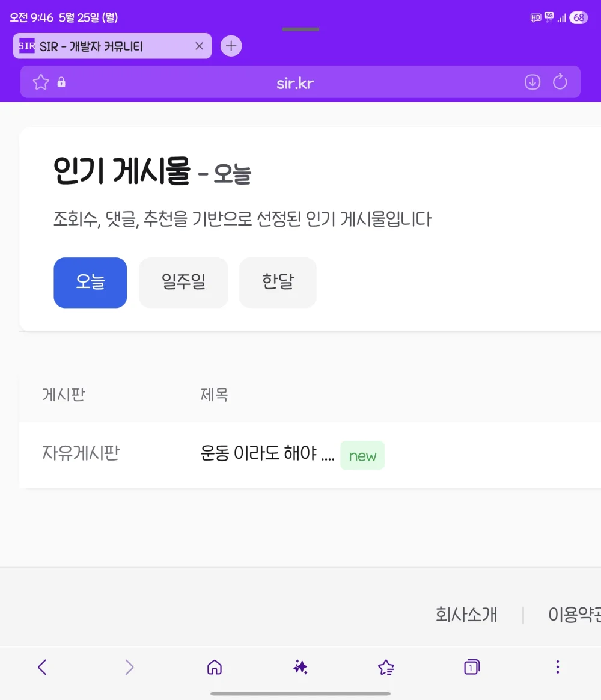
Task: Select the 오늘 filter
Action: [90, 283]
